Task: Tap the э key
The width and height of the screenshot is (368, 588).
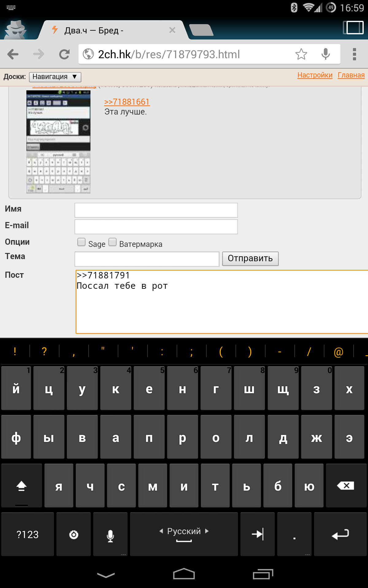Action: pyautogui.click(x=349, y=437)
